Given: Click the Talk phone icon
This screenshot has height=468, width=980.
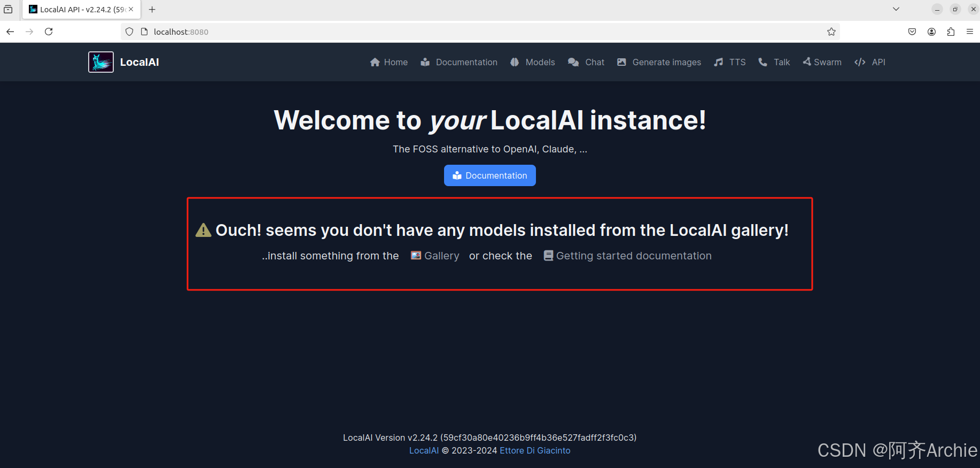Looking at the screenshot, I should (x=763, y=62).
